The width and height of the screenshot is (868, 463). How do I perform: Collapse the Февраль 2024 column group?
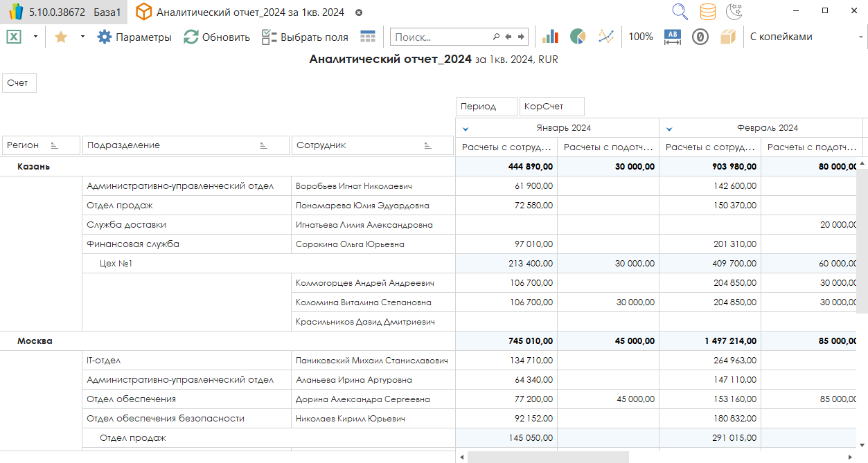pyautogui.click(x=669, y=128)
